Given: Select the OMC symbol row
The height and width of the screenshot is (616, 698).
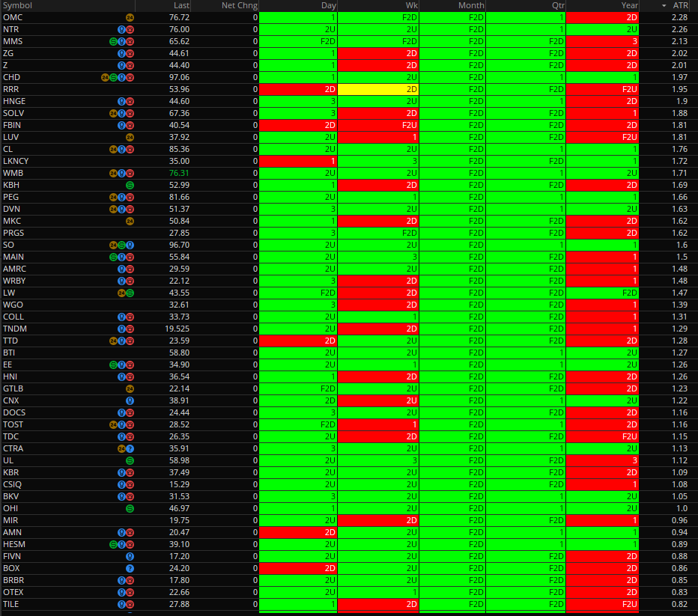Looking at the screenshot, I should point(13,18).
